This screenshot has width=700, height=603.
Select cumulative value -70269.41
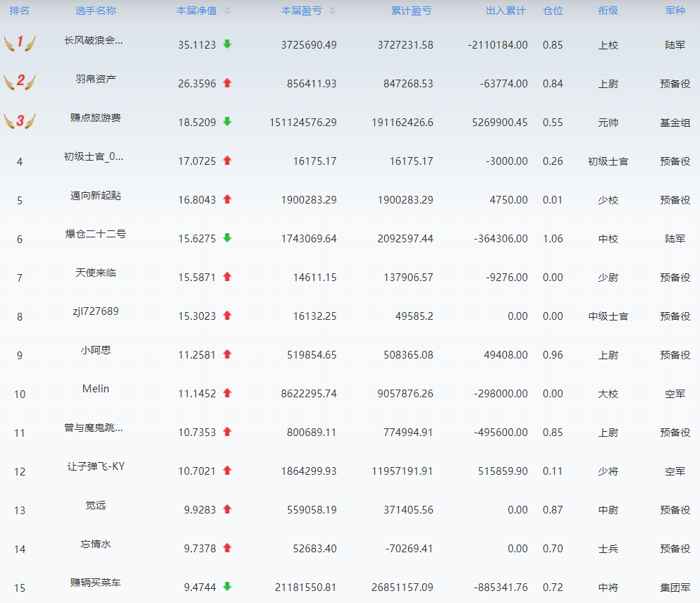point(409,549)
